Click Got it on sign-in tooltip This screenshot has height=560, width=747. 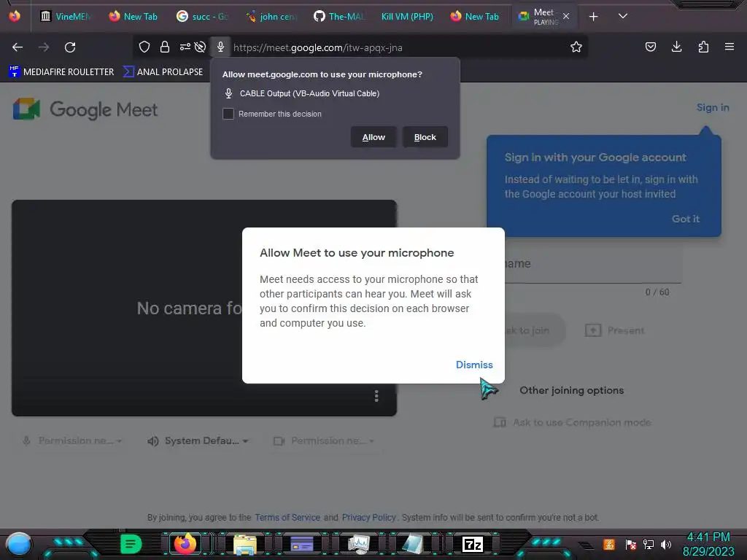pos(686,219)
